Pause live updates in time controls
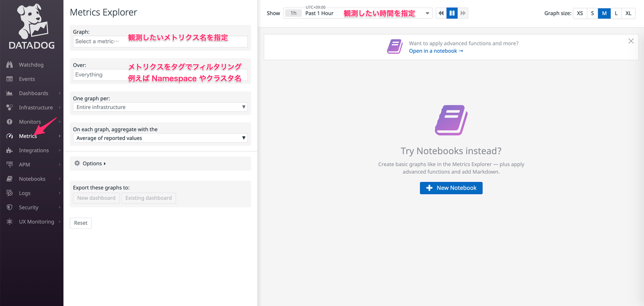Image resolution: width=644 pixels, height=306 pixels. point(452,13)
